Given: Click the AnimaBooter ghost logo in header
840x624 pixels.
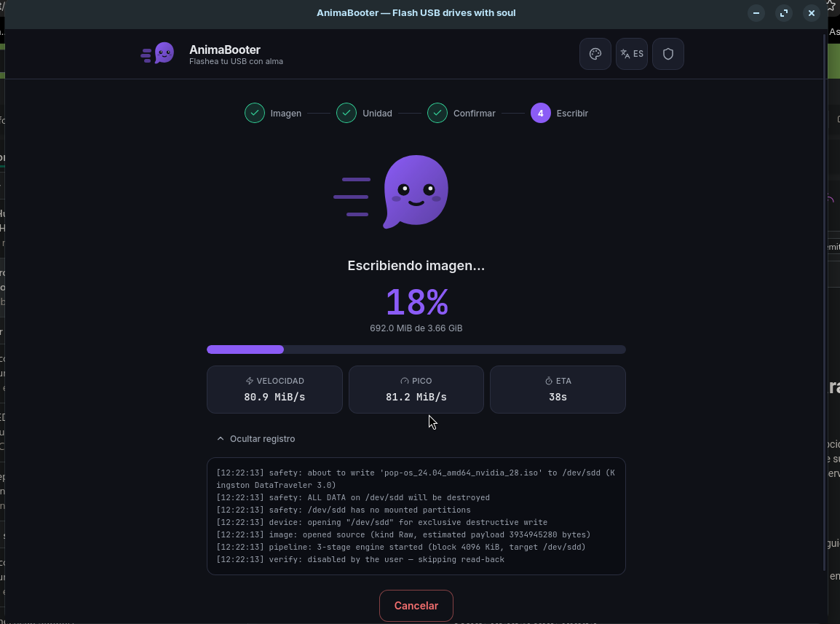Looking at the screenshot, I should click(x=157, y=54).
